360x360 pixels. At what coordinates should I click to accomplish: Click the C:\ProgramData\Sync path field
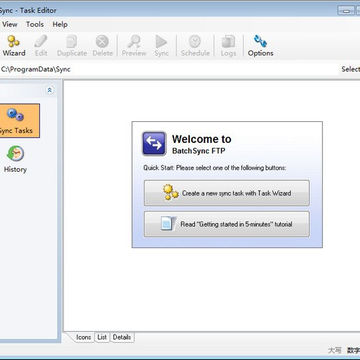pyautogui.click(x=168, y=69)
